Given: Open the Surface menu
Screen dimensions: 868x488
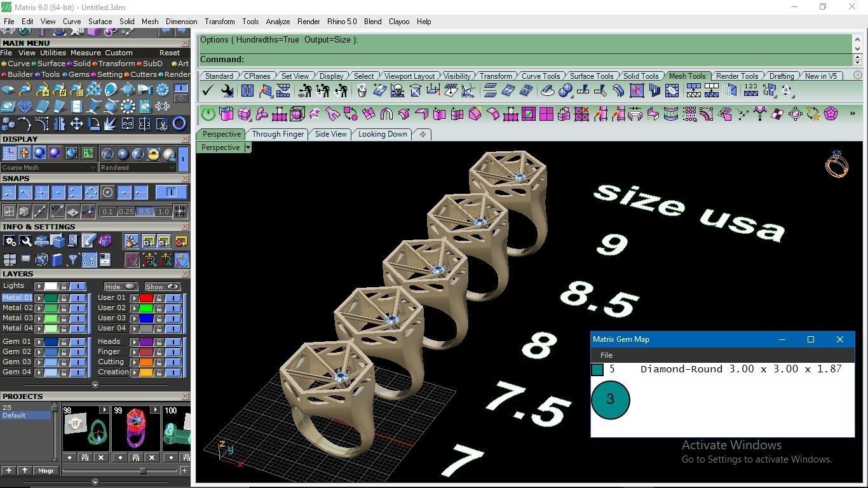Looking at the screenshot, I should (100, 22).
